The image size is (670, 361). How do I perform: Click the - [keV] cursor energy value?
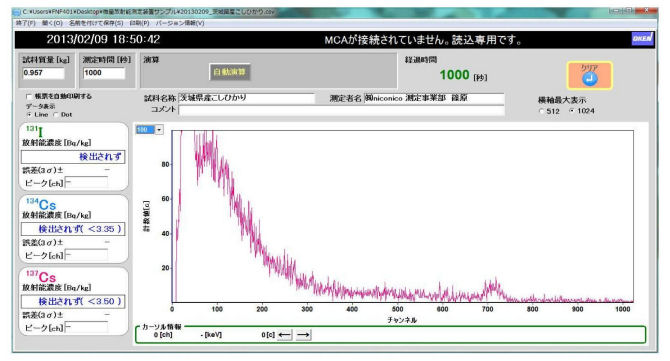pyautogui.click(x=211, y=335)
